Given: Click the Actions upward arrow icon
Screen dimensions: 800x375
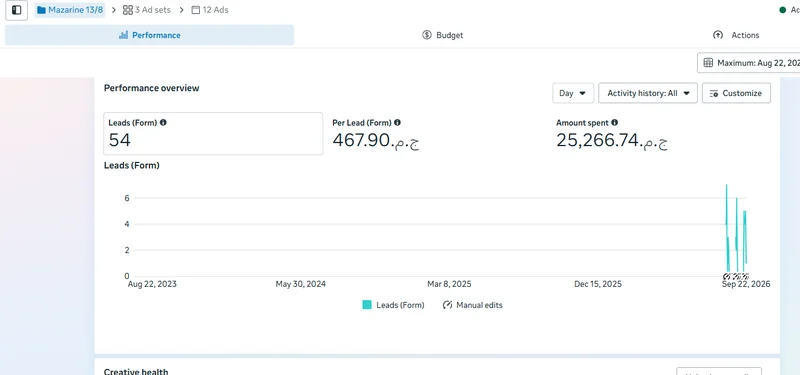Looking at the screenshot, I should click(x=718, y=35).
